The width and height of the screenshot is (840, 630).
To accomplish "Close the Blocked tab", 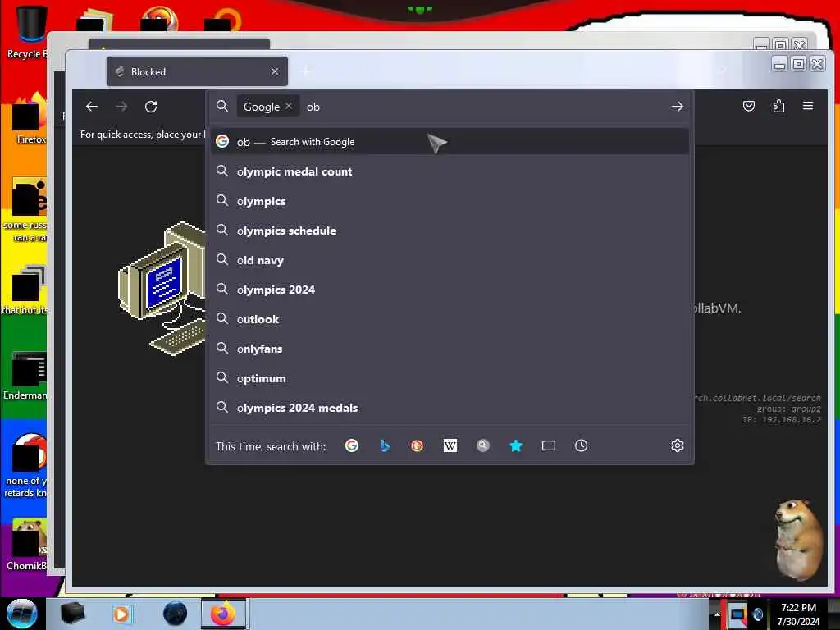I will 275,71.
